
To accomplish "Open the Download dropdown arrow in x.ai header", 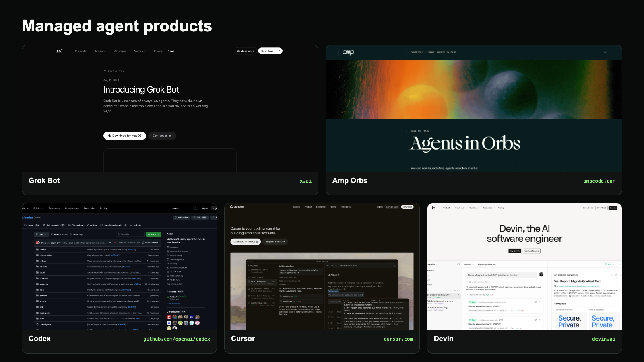I will pyautogui.click(x=279, y=51).
